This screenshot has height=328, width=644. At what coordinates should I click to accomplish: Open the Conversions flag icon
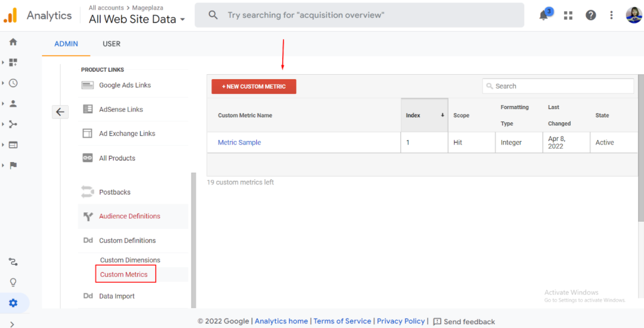[13, 165]
